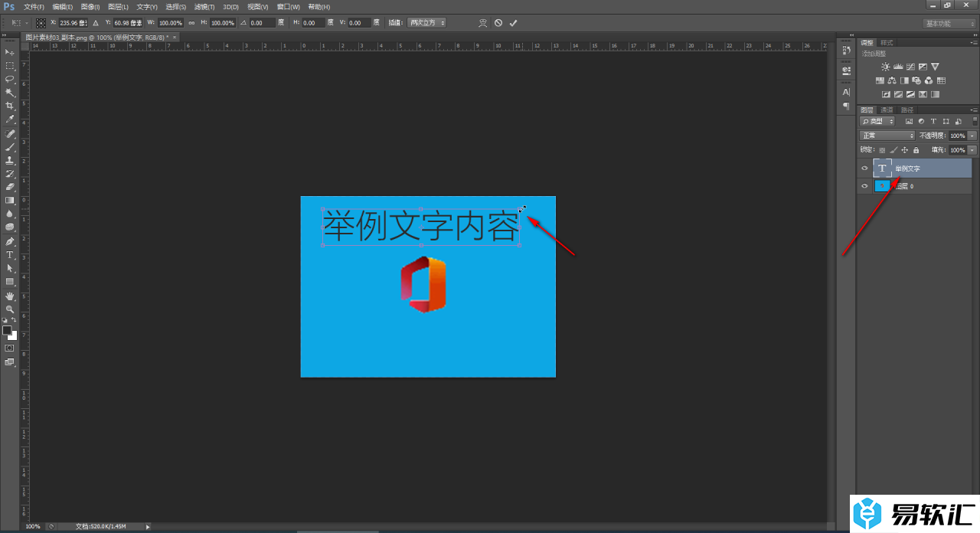Select the Crop tool

10,106
